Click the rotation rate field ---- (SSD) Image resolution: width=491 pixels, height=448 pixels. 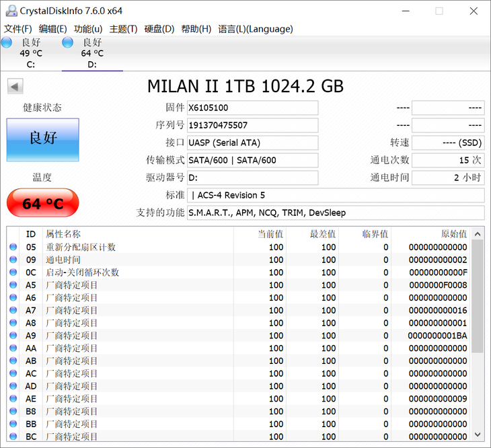tap(448, 143)
